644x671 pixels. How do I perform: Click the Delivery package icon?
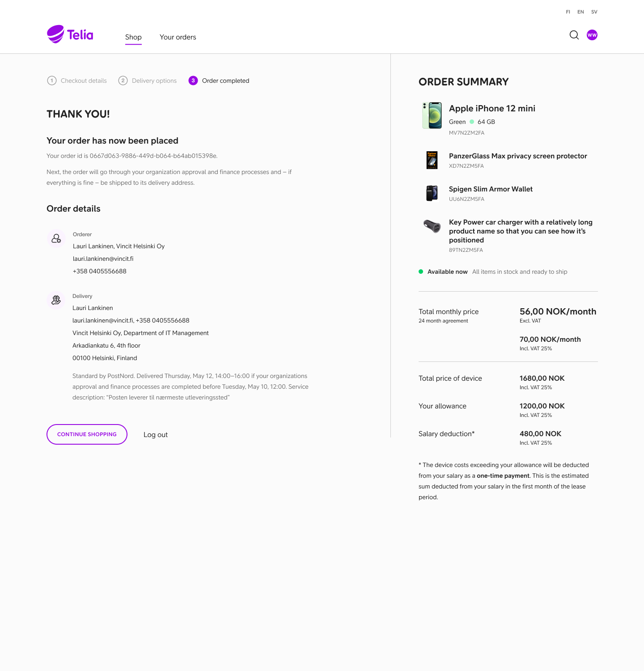(x=56, y=300)
